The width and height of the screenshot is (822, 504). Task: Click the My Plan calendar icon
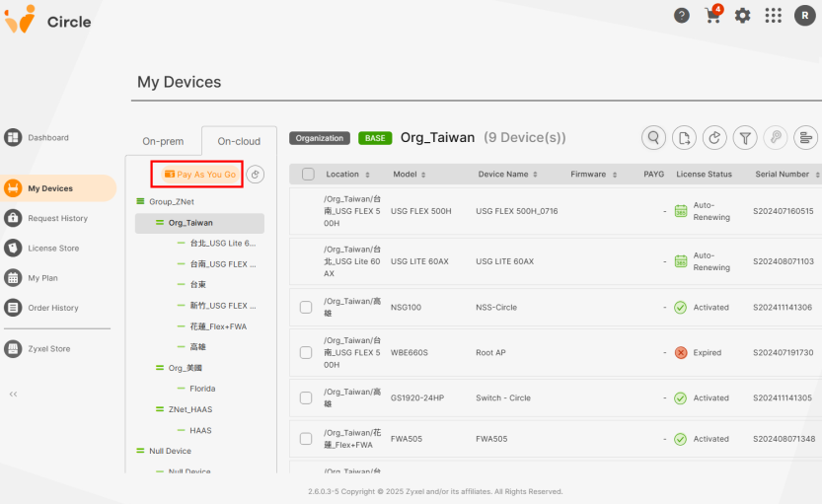[13, 278]
